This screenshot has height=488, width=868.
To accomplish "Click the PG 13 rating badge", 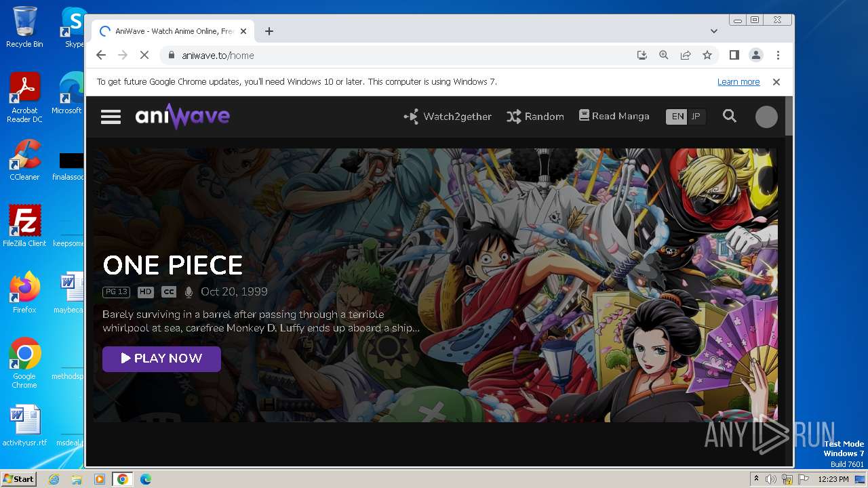I will 116,292.
